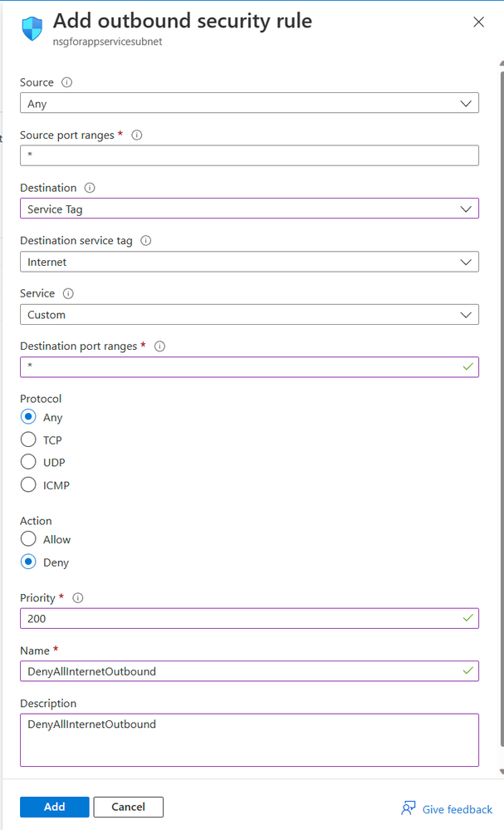This screenshot has width=504, height=830.
Task: Open the Destination service tag Internet dropdown
Action: (x=249, y=262)
